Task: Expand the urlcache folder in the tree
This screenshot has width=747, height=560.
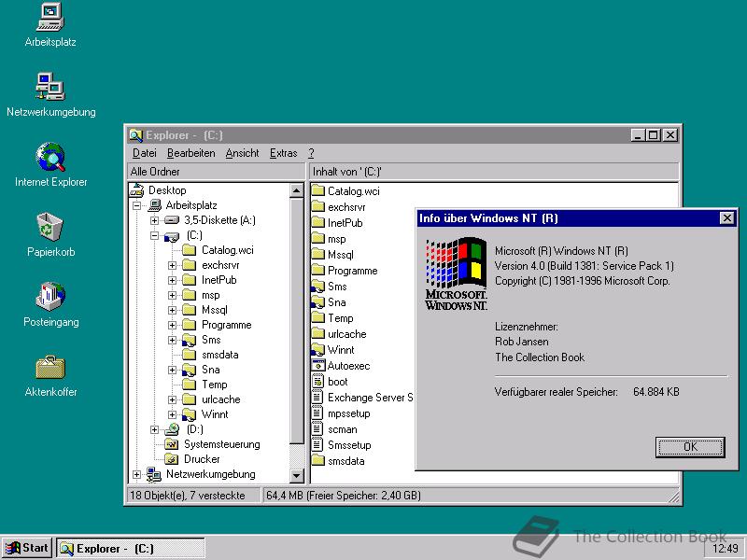Action: click(x=173, y=400)
